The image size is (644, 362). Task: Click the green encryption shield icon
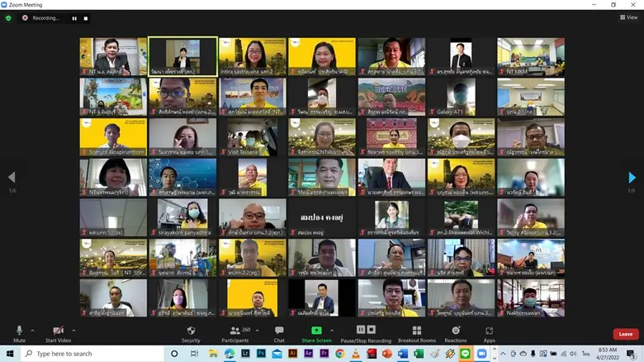click(x=9, y=17)
